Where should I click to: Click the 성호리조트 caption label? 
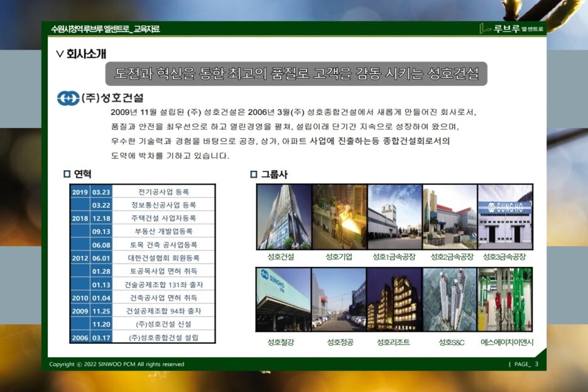[x=393, y=342]
